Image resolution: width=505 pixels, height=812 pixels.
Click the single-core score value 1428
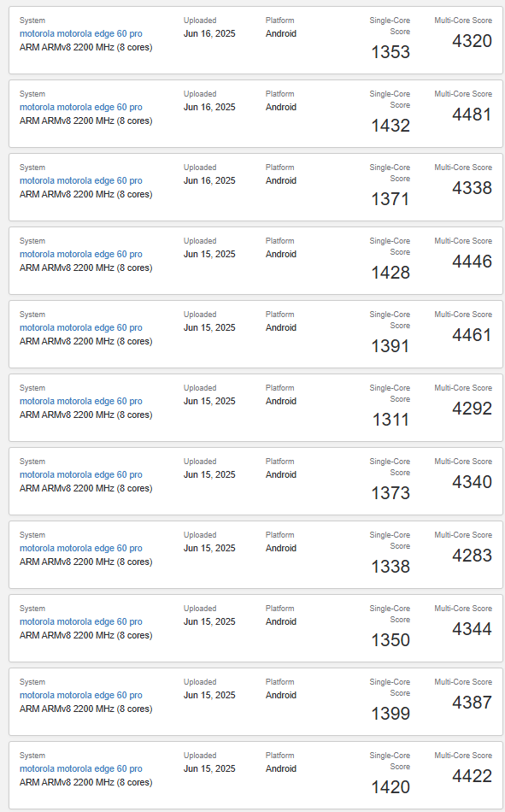tap(390, 273)
